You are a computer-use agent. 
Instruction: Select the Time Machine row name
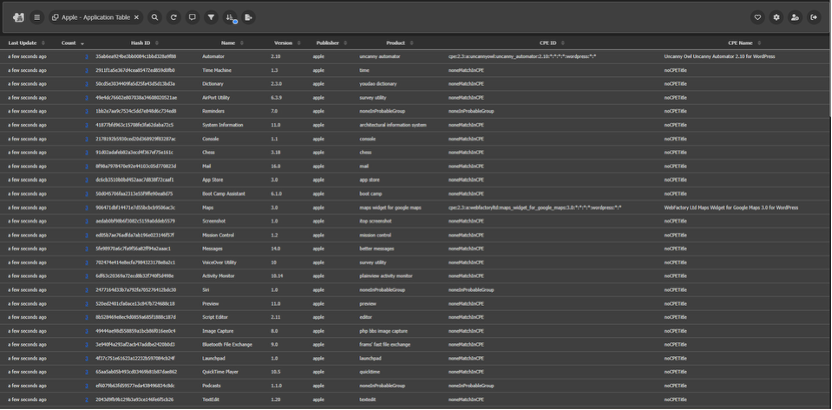[x=216, y=70]
